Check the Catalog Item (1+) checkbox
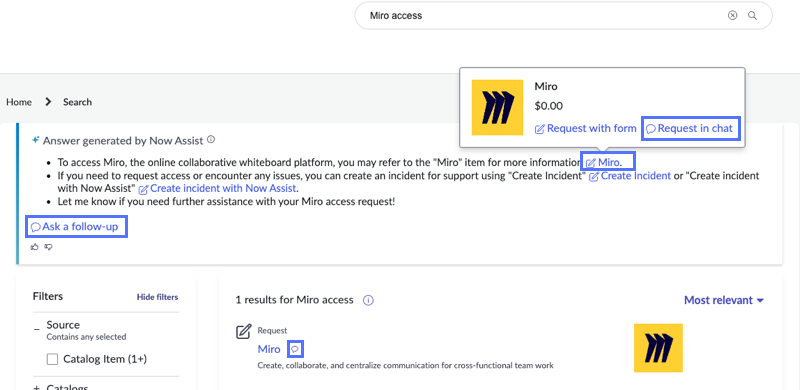800x390 pixels. (52, 359)
